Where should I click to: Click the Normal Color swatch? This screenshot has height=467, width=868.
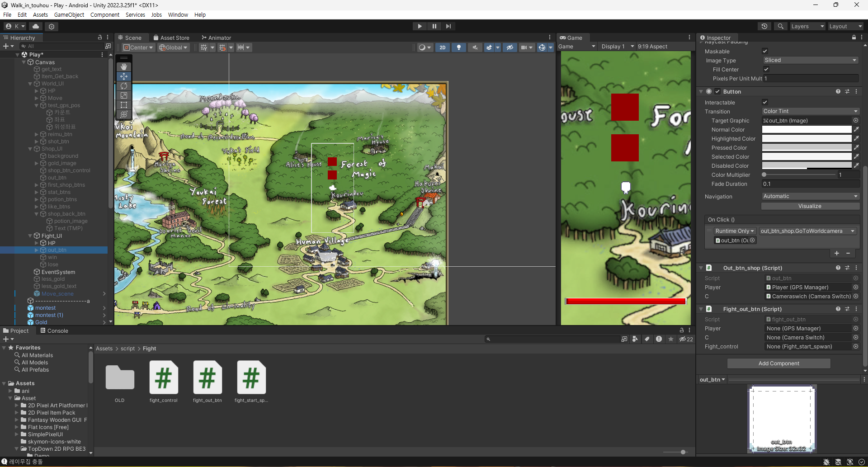tap(807, 129)
